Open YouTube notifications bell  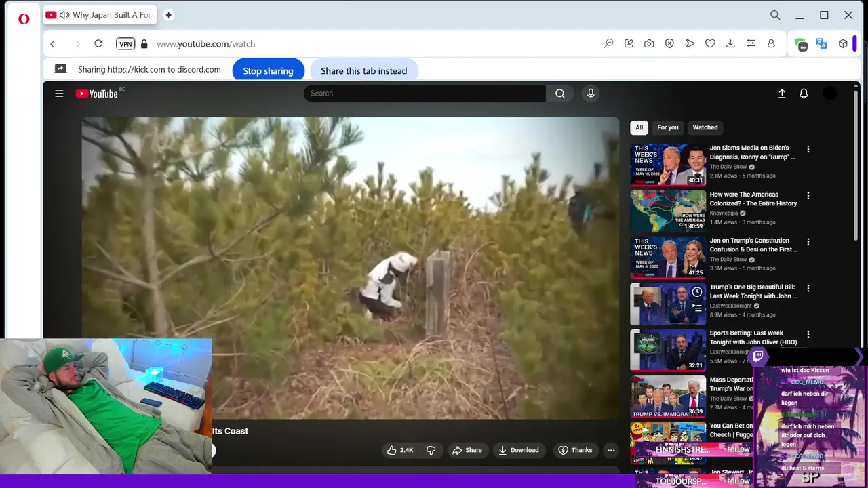804,94
